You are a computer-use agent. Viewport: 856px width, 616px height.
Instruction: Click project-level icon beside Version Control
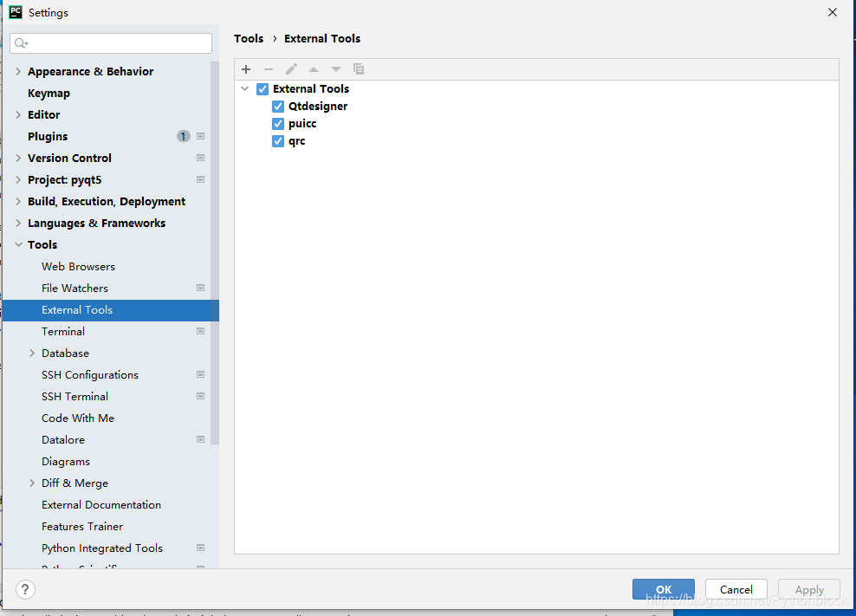pyautogui.click(x=200, y=158)
